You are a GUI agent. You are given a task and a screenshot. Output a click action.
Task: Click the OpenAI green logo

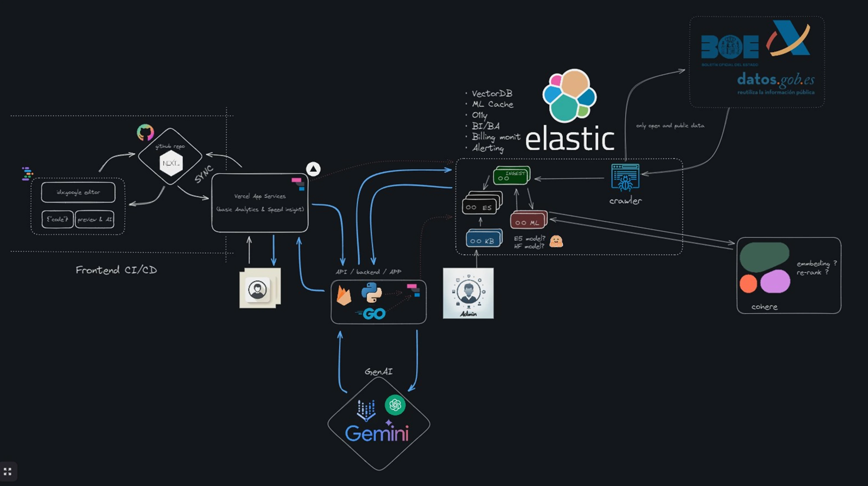[x=395, y=405]
